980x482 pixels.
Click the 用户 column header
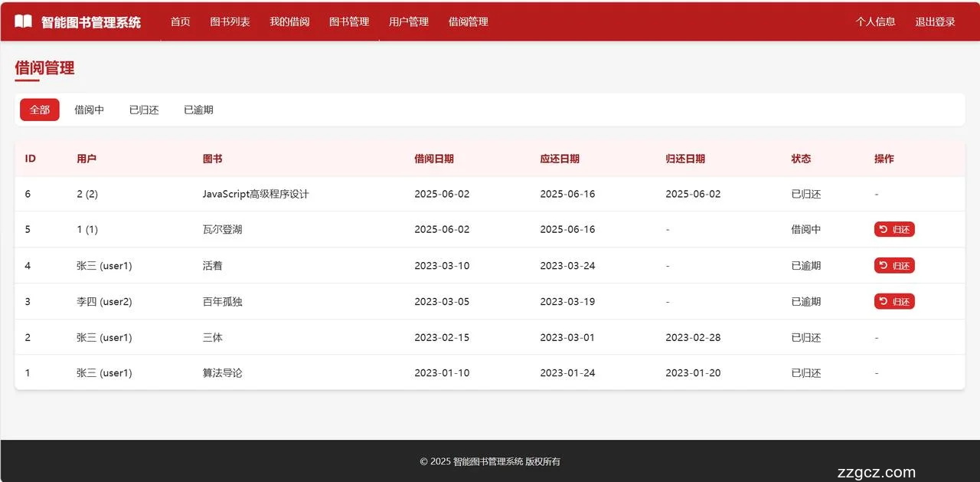pos(87,159)
